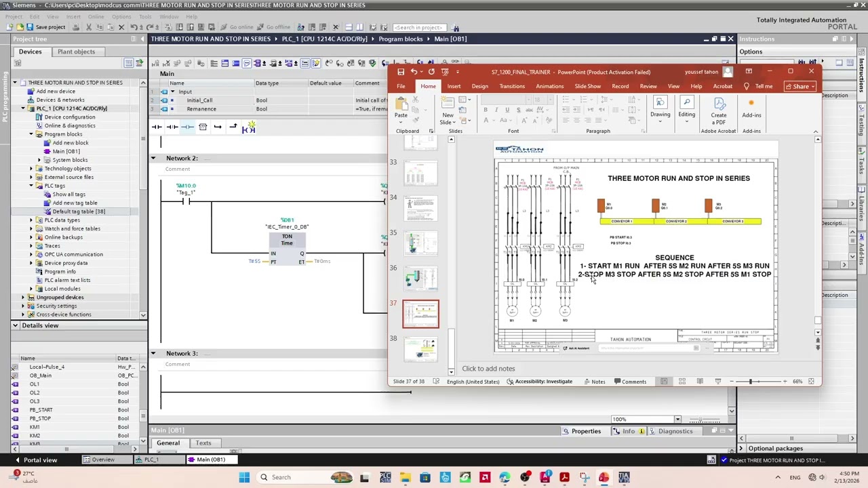Open PowerPoint from the Windows taskbar
This screenshot has height=488, width=868.
(604, 478)
